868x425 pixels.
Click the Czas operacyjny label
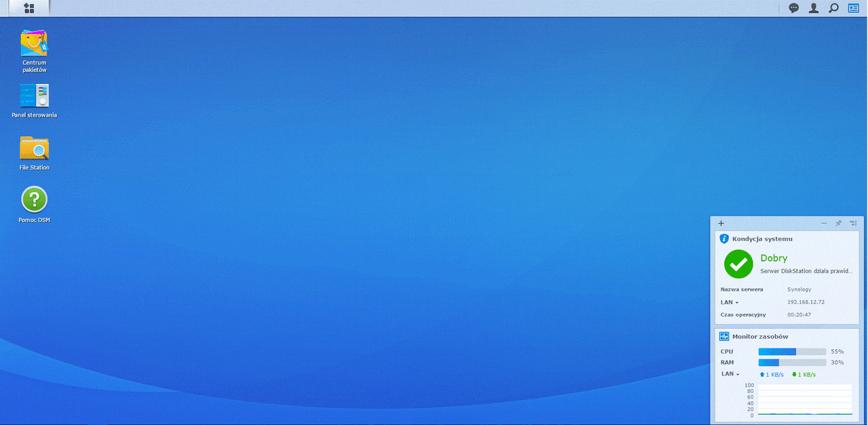tap(743, 315)
